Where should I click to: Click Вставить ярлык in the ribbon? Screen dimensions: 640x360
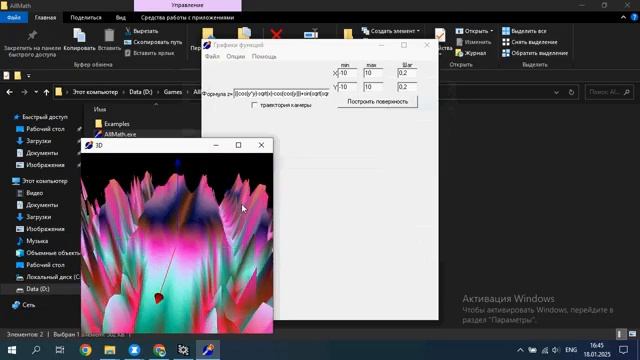click(149, 53)
